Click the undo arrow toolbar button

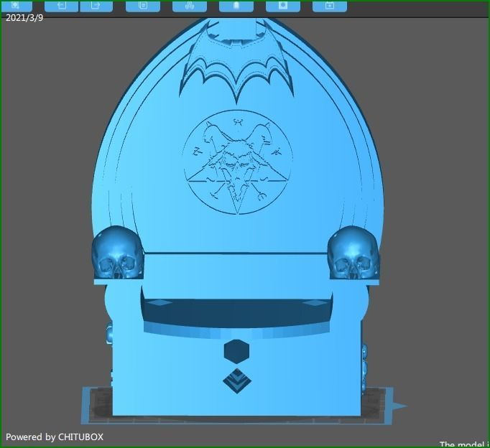pyautogui.click(x=62, y=6)
